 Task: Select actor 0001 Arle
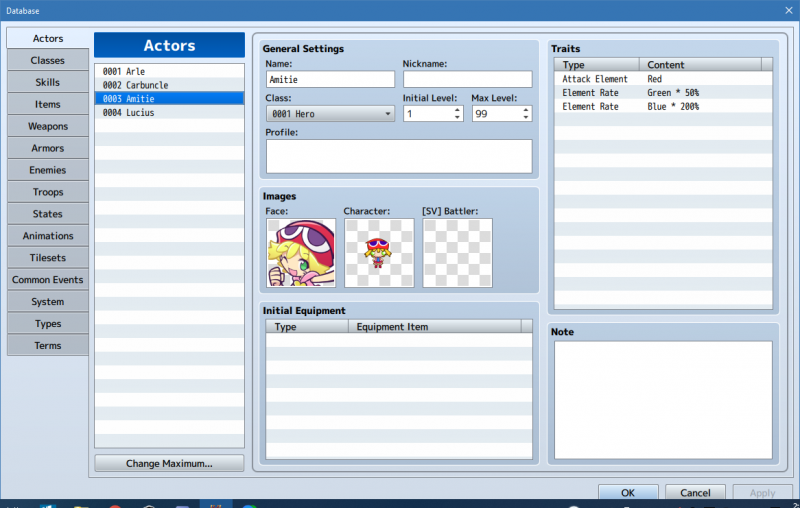[x=169, y=71]
